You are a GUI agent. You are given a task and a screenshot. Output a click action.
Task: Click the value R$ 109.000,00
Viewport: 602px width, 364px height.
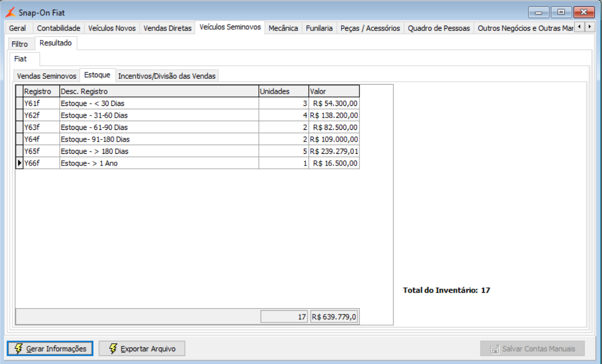(334, 139)
